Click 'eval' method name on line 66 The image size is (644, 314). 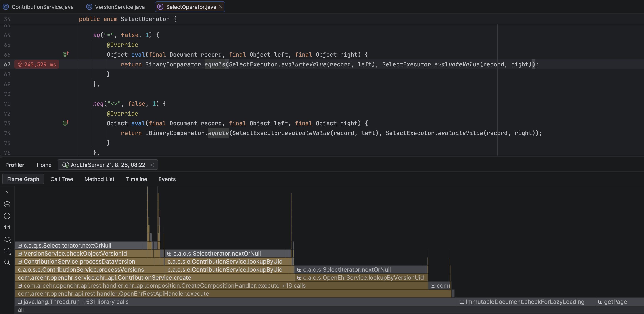click(x=138, y=54)
